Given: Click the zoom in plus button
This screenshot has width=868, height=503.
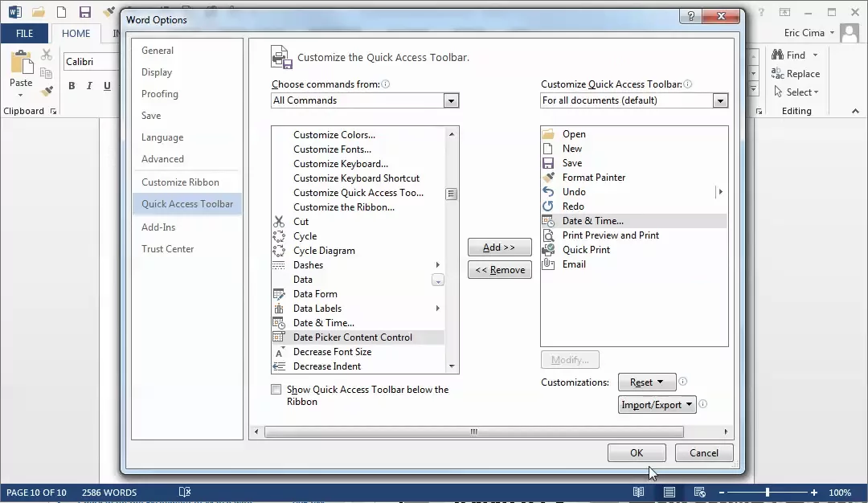Looking at the screenshot, I should pyautogui.click(x=813, y=492).
